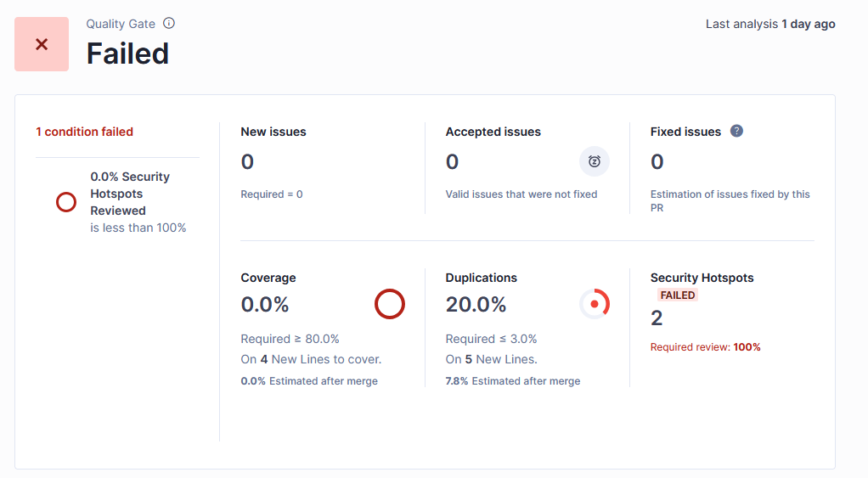This screenshot has width=868, height=478.
Task: Click the Duplications donut chart icon
Action: [x=595, y=304]
